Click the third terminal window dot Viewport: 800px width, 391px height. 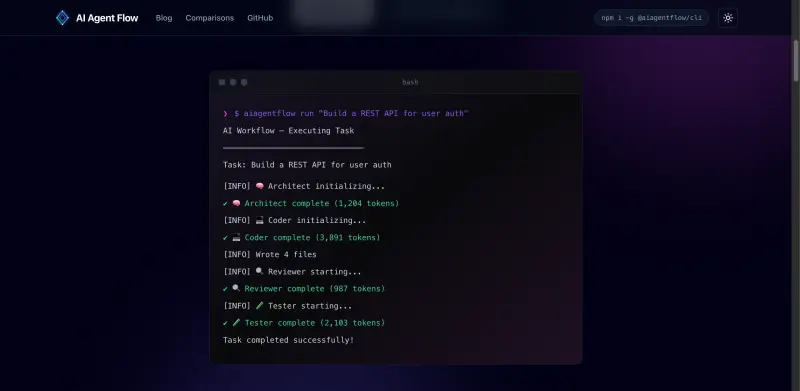point(244,82)
